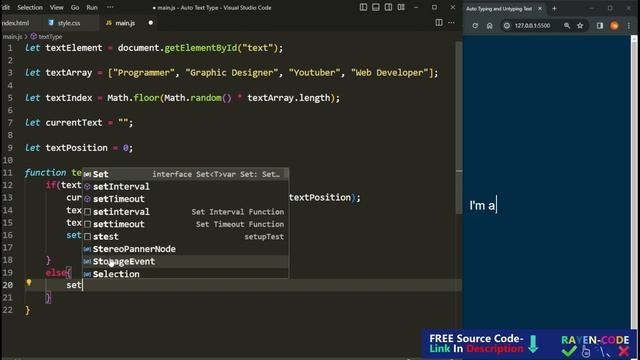Toggle primary side bar layout icon

[363, 7]
